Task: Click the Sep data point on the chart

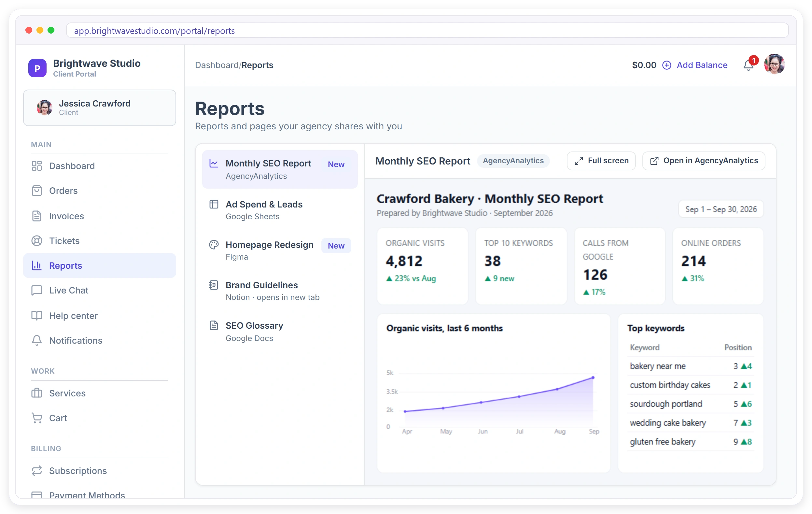Action: [x=593, y=378]
